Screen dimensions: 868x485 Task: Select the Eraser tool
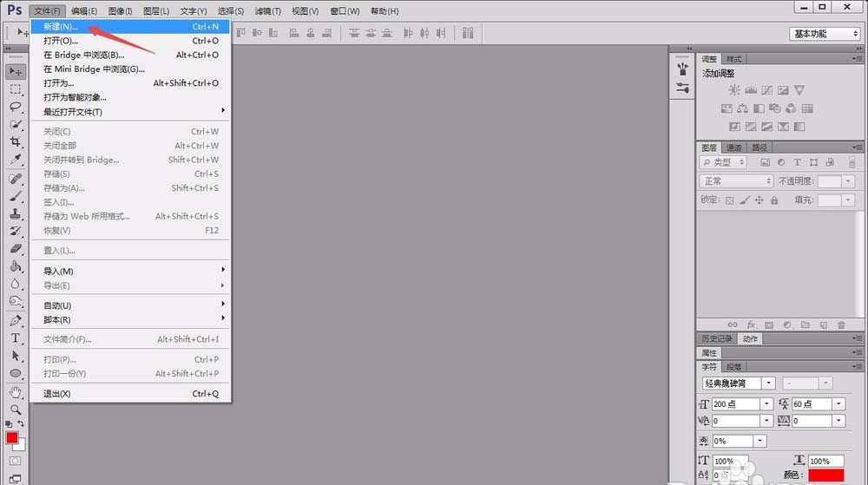point(15,249)
